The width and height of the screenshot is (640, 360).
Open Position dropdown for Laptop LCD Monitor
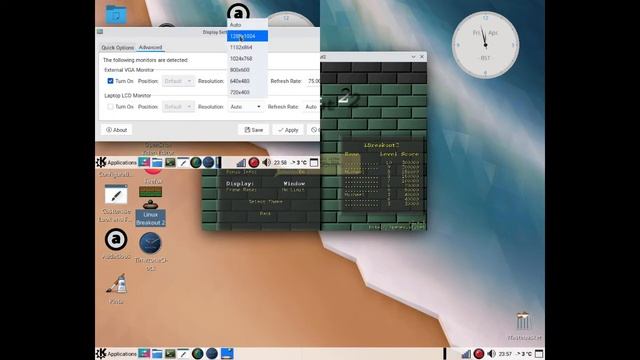(178, 107)
